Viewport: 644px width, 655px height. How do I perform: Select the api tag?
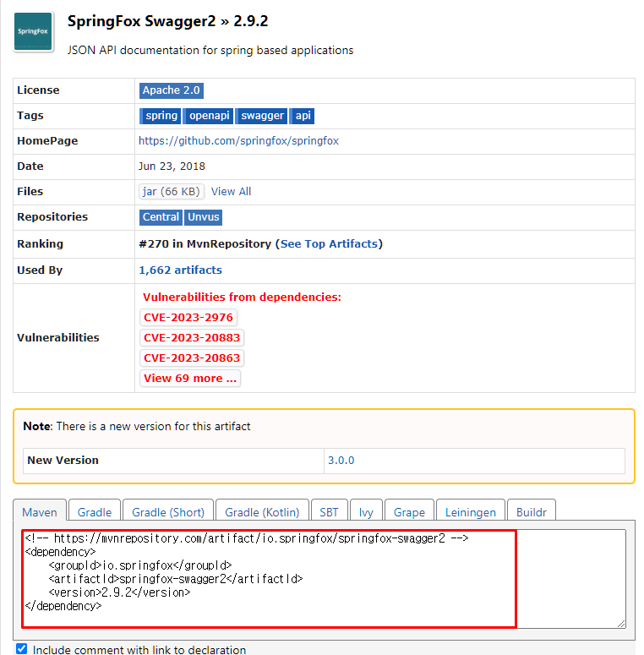tap(303, 116)
